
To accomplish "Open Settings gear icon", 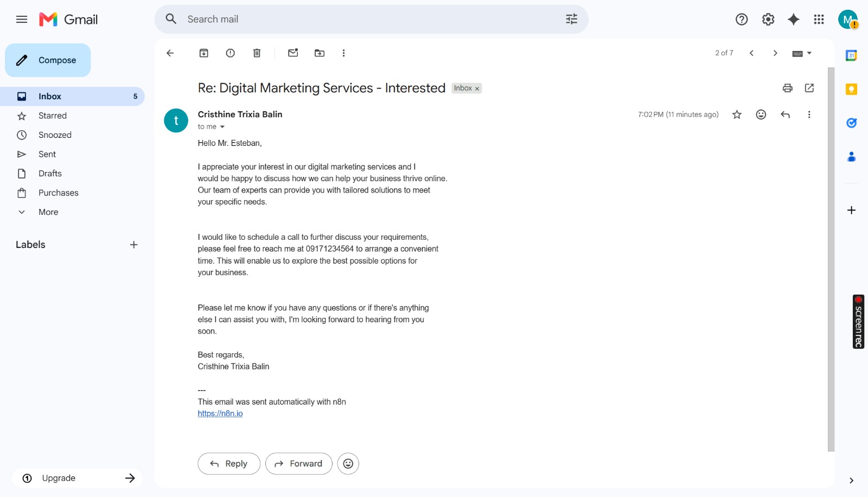I will [768, 20].
